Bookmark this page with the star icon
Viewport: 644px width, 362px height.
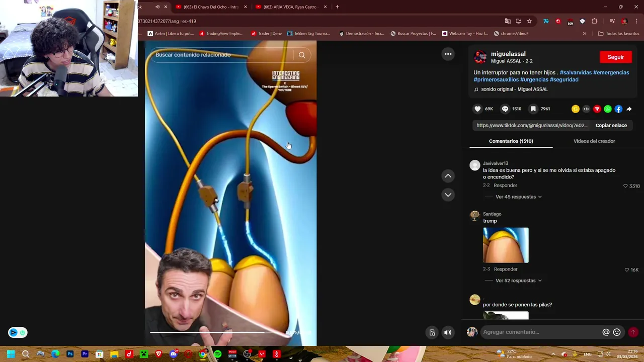point(529,21)
